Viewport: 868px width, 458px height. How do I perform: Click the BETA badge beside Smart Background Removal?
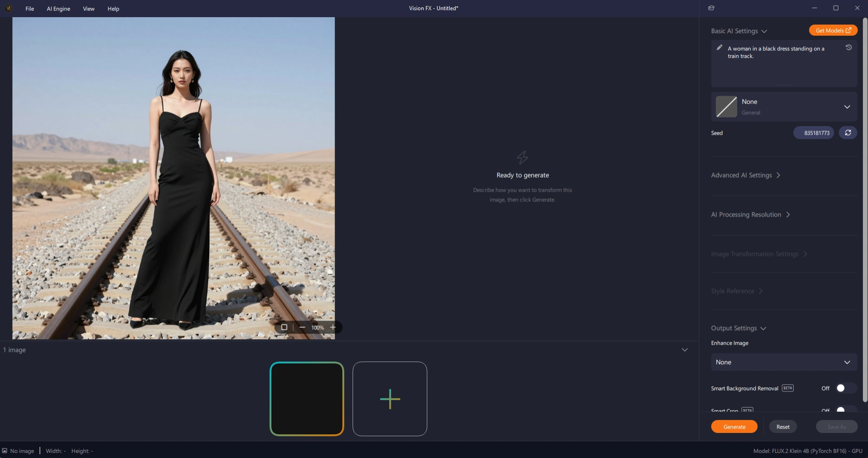[788, 388]
